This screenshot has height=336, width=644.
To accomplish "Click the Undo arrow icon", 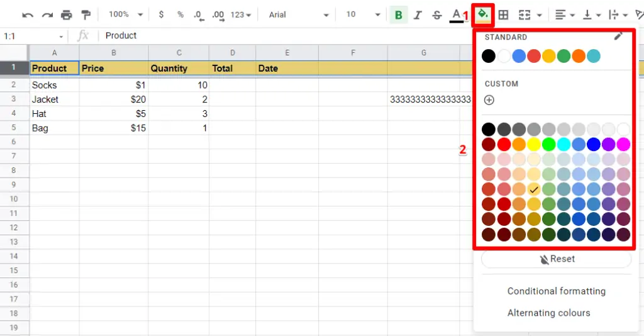I will (28, 14).
